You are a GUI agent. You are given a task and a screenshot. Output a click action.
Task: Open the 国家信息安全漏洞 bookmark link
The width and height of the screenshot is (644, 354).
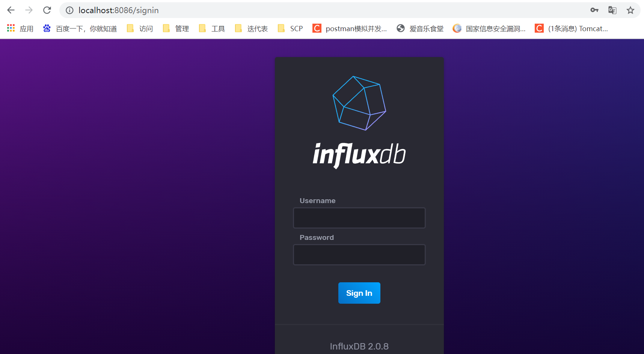point(489,28)
